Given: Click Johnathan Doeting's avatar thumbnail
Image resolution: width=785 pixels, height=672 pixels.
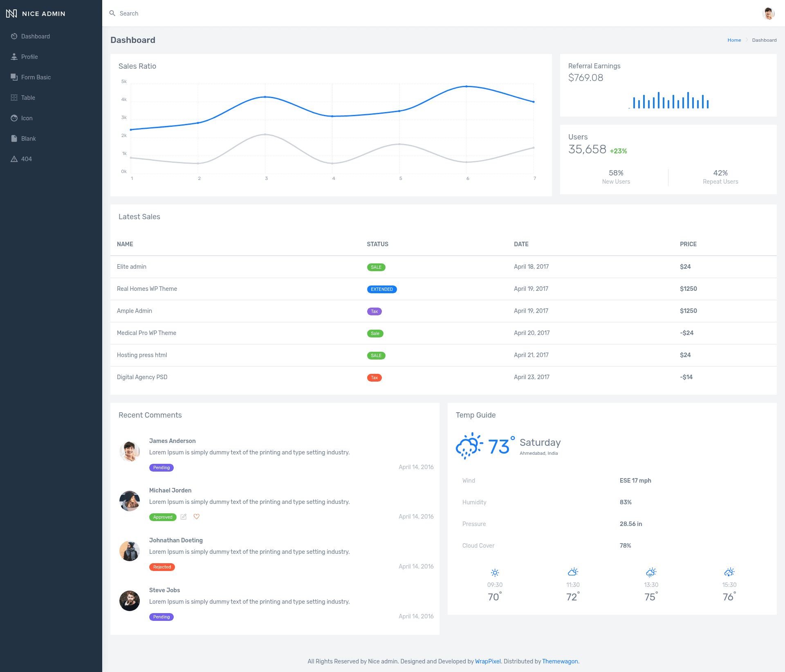Looking at the screenshot, I should [x=130, y=551].
